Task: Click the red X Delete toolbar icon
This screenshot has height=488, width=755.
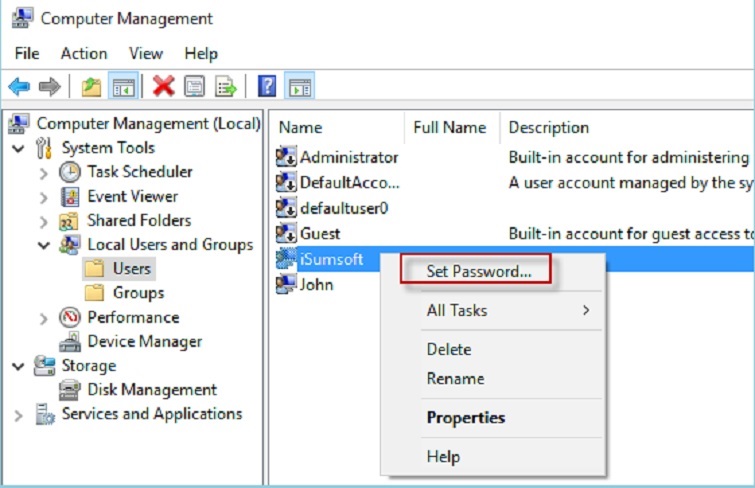Action: pos(164,87)
